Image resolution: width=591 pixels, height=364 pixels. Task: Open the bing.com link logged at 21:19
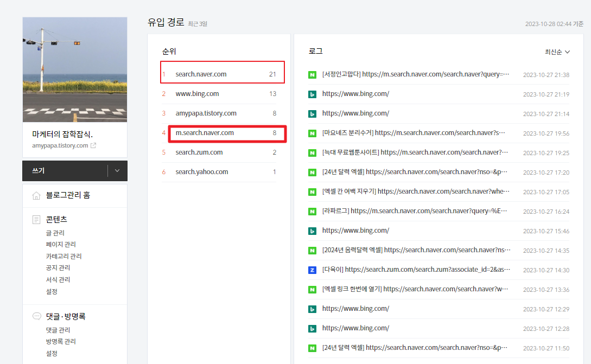[355, 94]
